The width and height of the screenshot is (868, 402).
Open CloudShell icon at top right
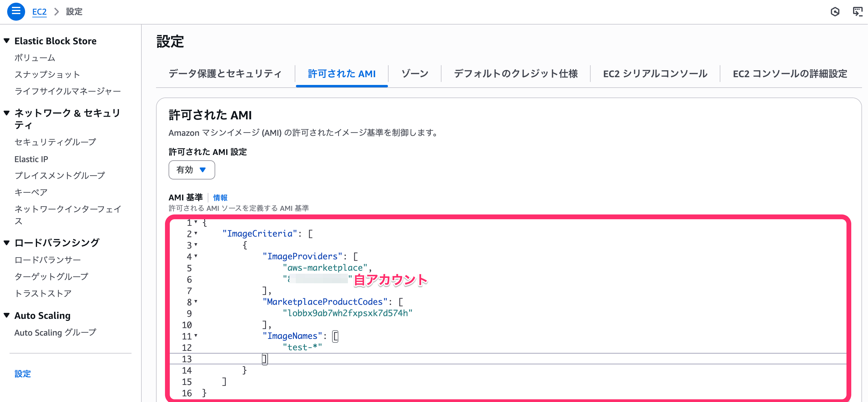pyautogui.click(x=857, y=12)
